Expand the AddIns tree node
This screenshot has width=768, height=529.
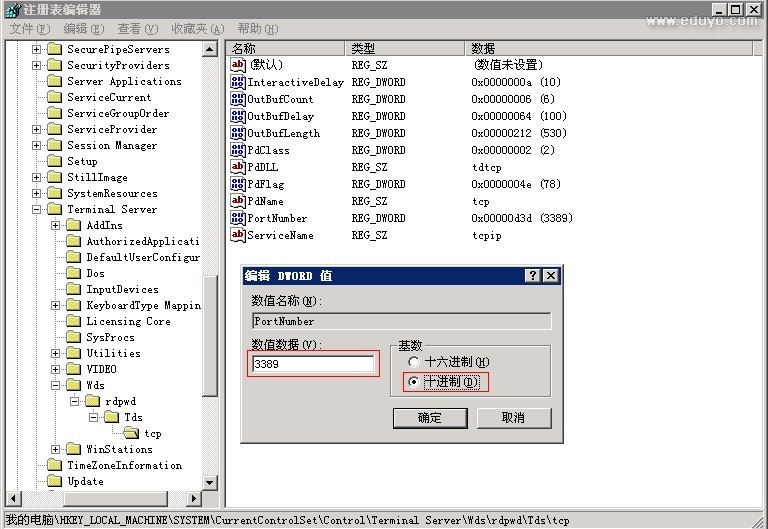point(56,225)
